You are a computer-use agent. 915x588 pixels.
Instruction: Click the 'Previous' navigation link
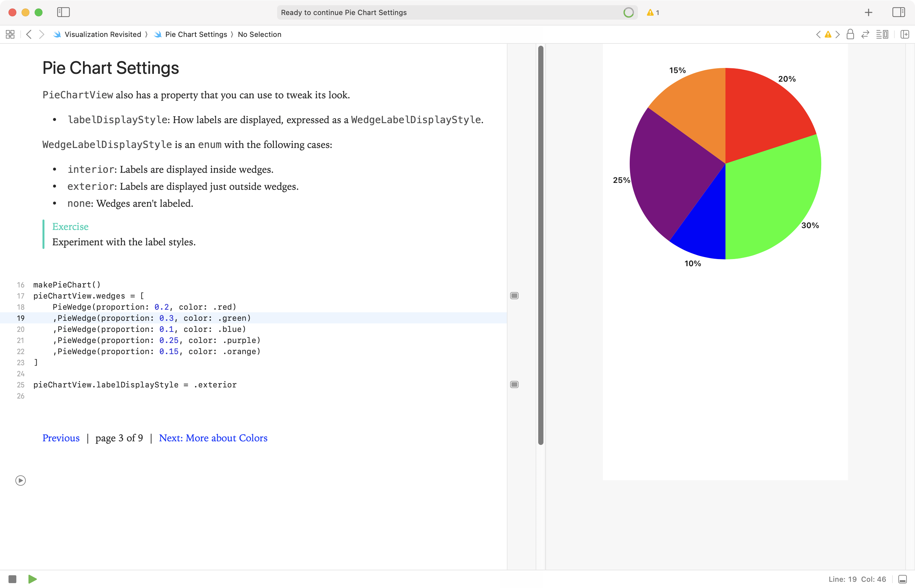[61, 438]
